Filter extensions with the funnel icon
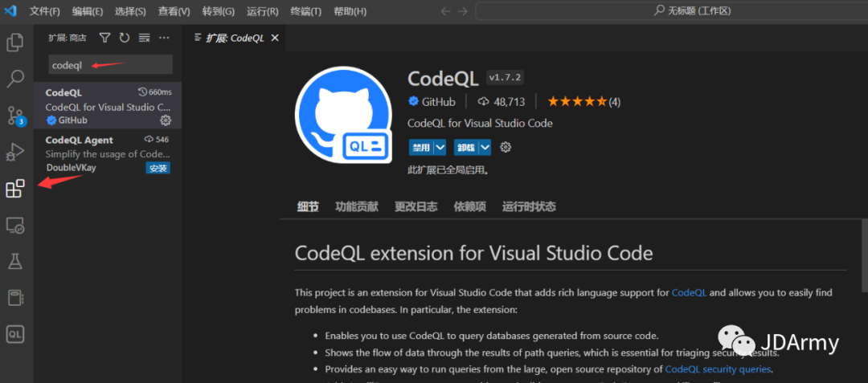This screenshot has height=383, width=868. tap(104, 38)
